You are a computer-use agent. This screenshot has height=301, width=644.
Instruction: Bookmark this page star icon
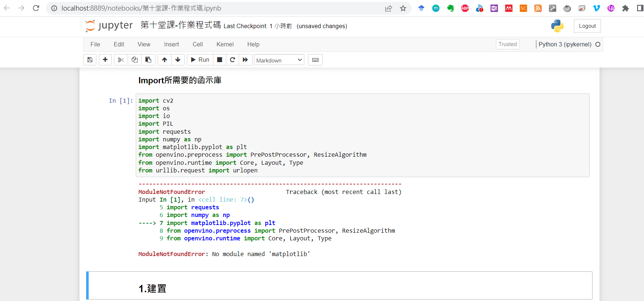(x=403, y=8)
